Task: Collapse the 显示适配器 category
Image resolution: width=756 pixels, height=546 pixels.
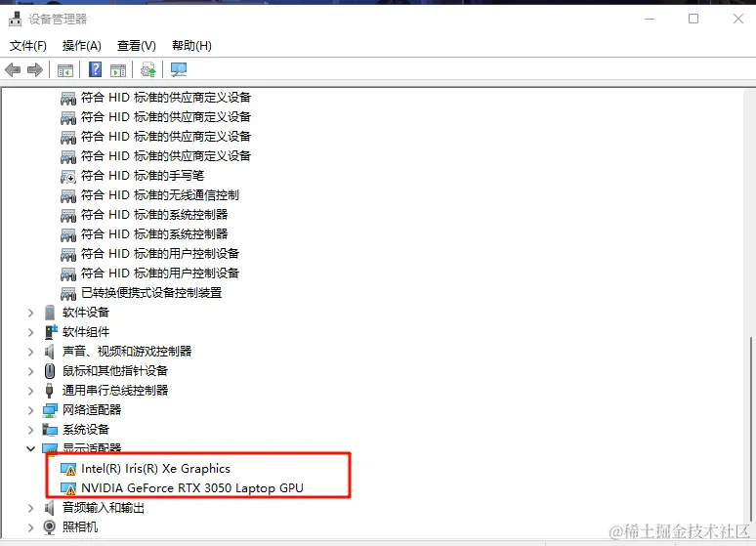Action: 31,449
